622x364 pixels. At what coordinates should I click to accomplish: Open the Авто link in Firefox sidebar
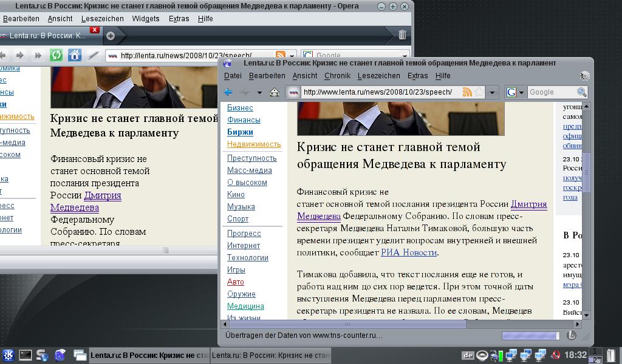pos(235,282)
